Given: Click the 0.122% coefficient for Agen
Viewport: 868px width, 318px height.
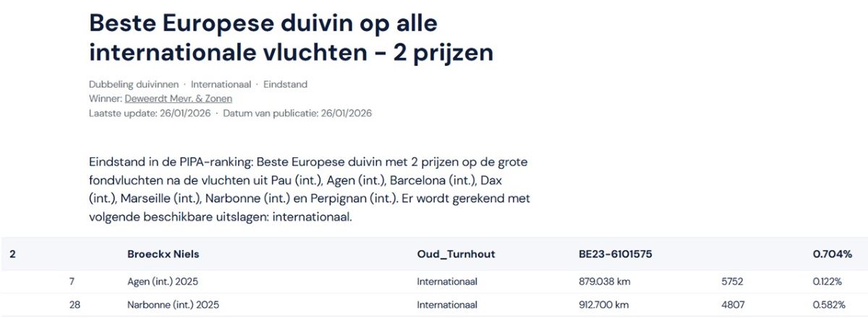Looking at the screenshot, I should point(829,281).
